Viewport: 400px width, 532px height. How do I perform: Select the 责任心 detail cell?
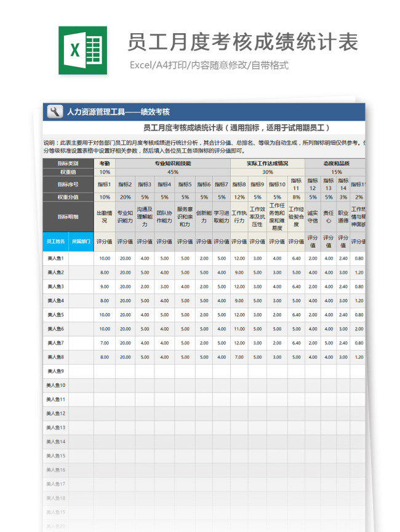tap(329, 216)
